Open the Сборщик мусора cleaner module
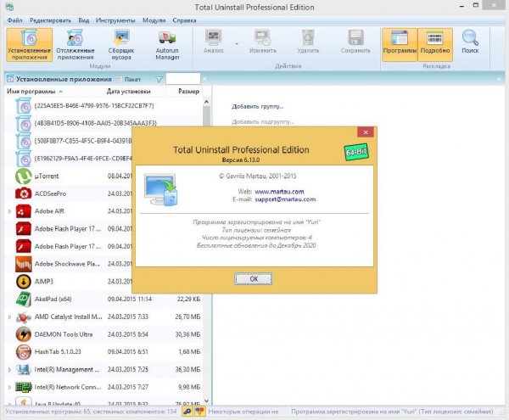The width and height of the screenshot is (509, 420). [x=121, y=44]
